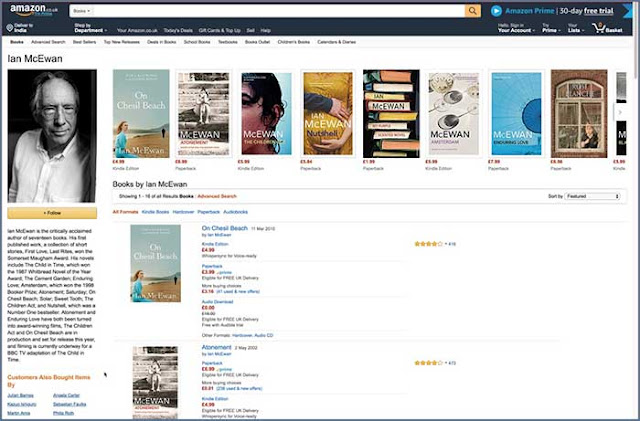The height and width of the screenshot is (421, 640).
Task: Filter results to Kindle Books
Action: 155,212
